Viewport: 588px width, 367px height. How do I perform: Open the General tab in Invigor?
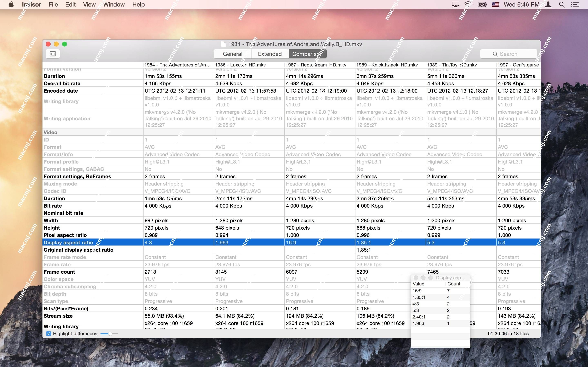click(x=232, y=54)
